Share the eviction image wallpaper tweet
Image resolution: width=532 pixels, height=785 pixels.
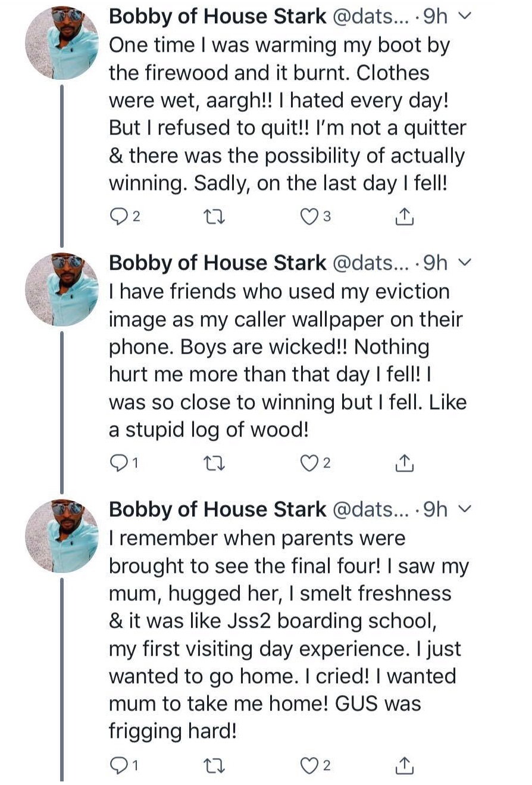405,463
